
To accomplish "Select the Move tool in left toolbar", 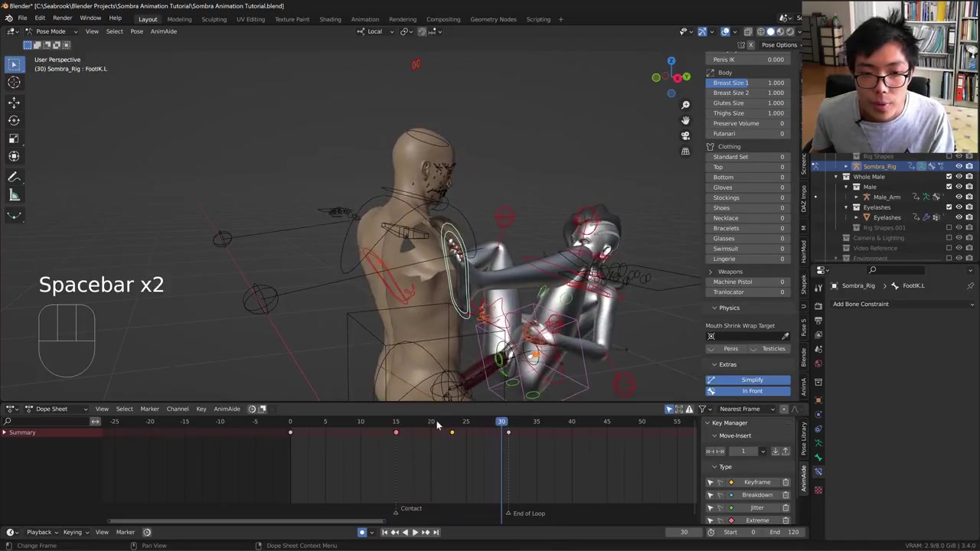I will click(14, 102).
